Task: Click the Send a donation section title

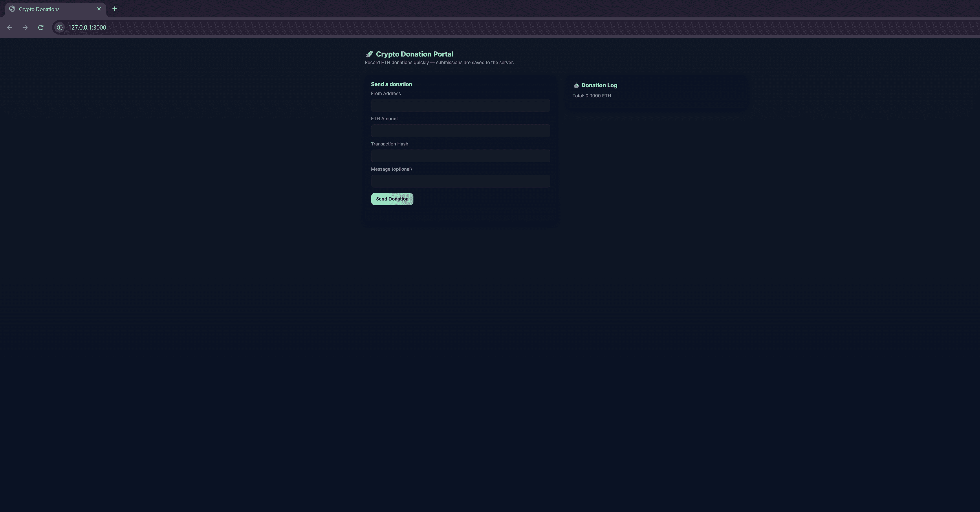Action: pyautogui.click(x=391, y=84)
